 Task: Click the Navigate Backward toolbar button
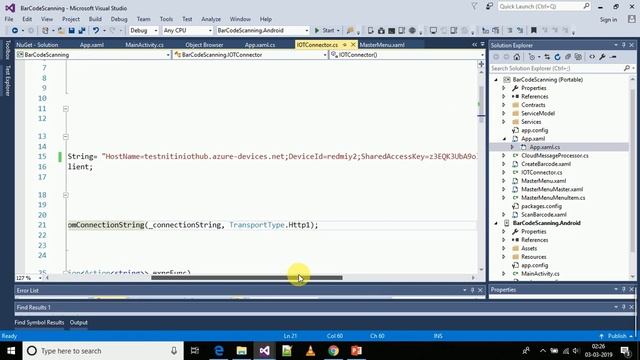coord(15,31)
